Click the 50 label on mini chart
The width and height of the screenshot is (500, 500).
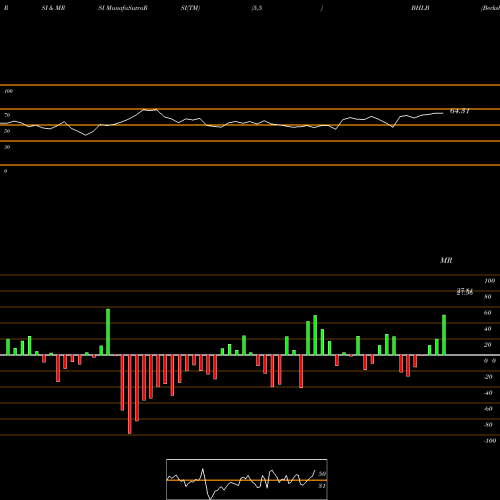[322, 474]
